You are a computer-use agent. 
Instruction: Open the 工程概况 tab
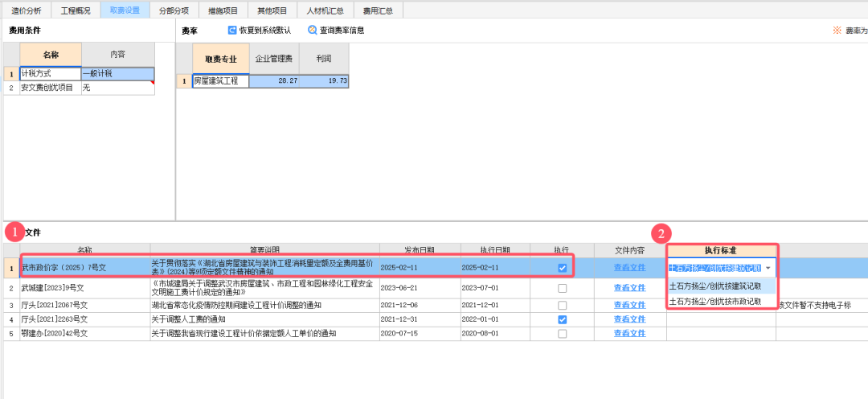tap(76, 10)
